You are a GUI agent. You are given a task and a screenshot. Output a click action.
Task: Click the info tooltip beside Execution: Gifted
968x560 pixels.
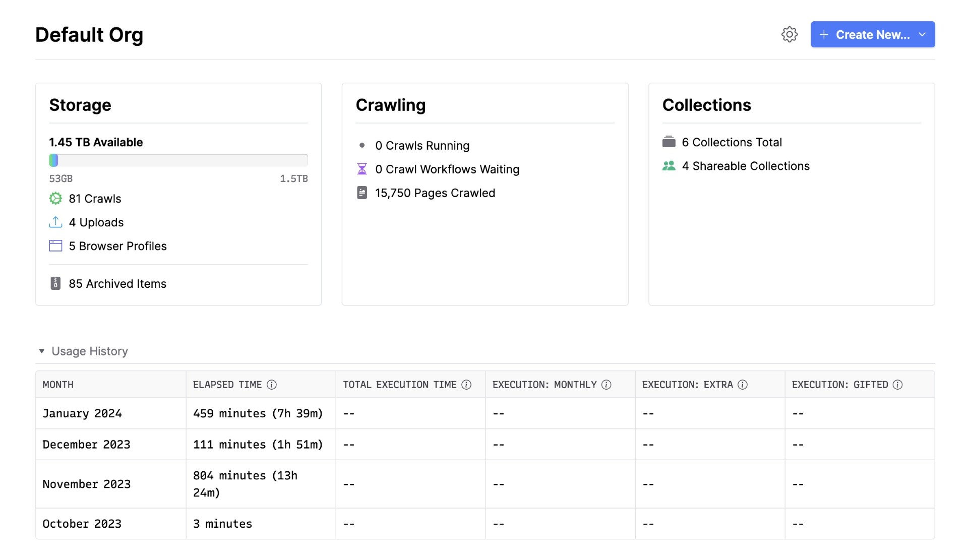pos(898,385)
